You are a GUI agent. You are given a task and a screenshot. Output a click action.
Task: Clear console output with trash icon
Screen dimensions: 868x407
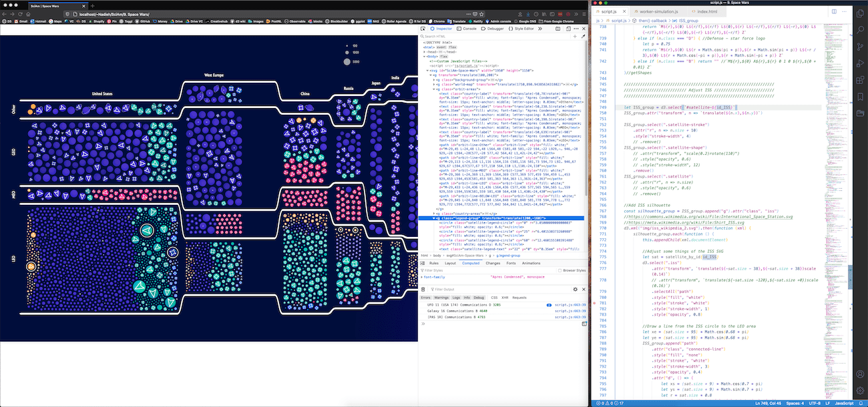point(423,290)
